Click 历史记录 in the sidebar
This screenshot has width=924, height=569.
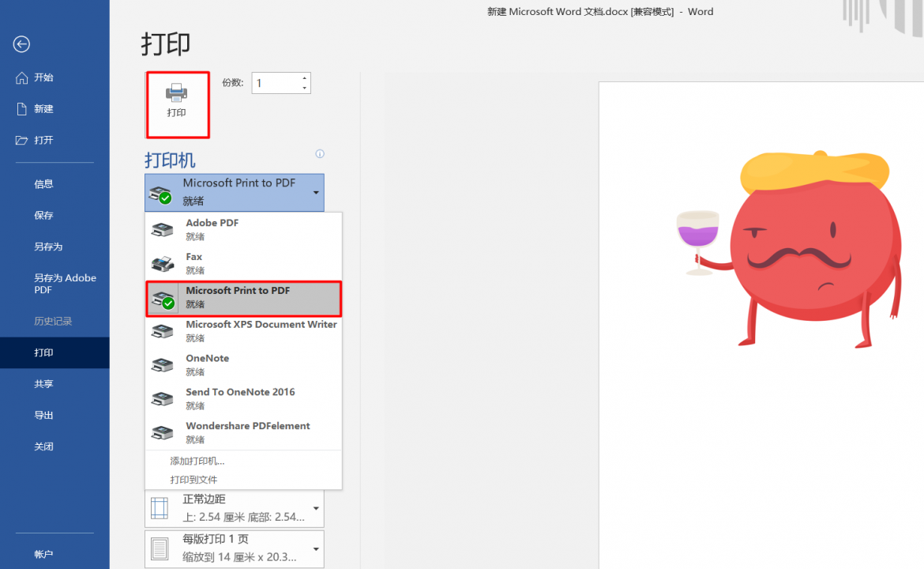(x=54, y=322)
